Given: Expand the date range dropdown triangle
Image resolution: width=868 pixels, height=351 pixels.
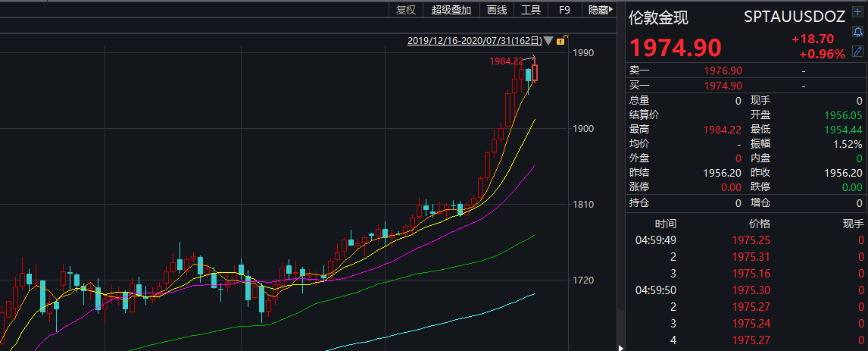Looking at the screenshot, I should coord(548,40).
